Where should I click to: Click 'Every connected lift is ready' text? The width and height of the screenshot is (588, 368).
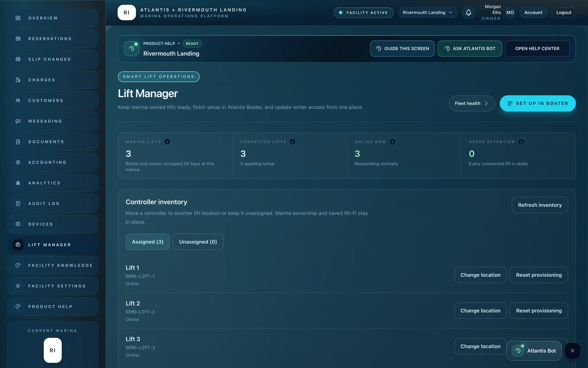pyautogui.click(x=498, y=164)
